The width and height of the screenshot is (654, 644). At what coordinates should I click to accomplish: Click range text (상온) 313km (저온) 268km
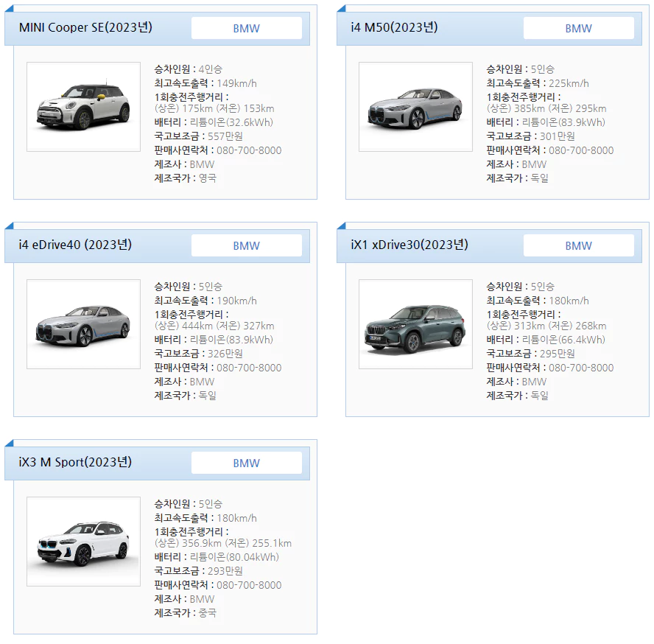coord(546,326)
